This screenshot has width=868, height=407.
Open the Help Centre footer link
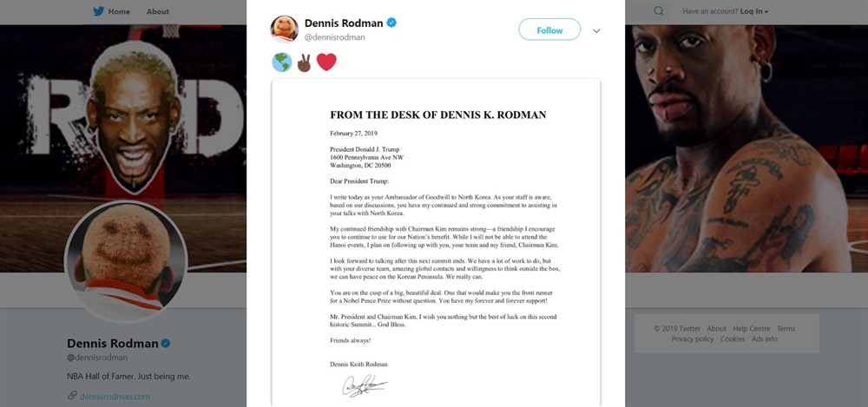[751, 329]
